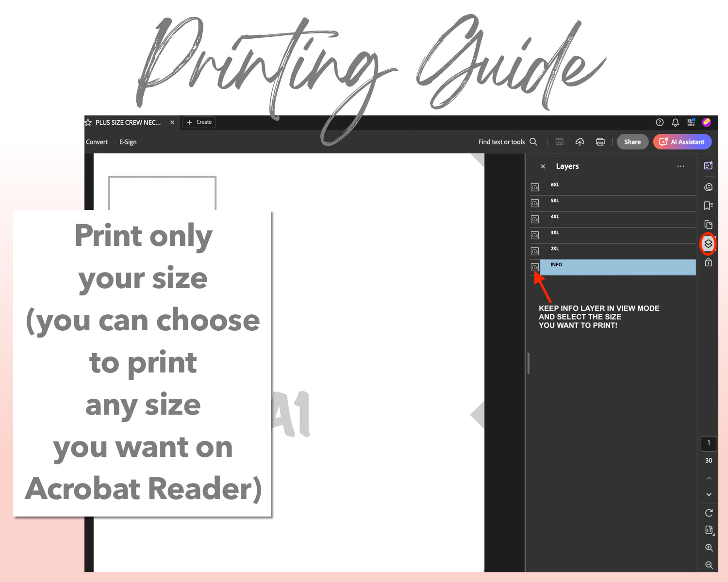
Task: Open the Convert menu
Action: point(97,142)
